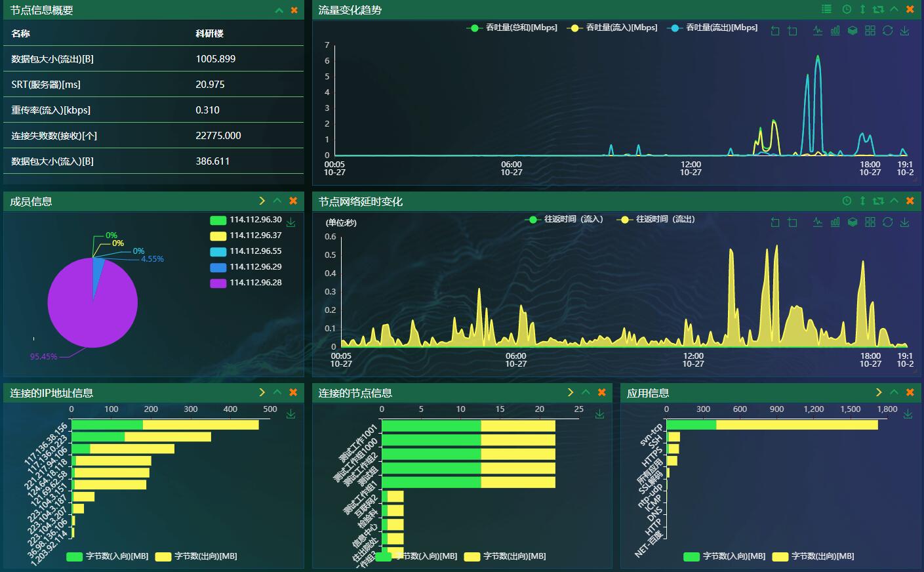
Task: Select the 数据包大小(流出)[B] row value 1005.899
Action: tap(216, 59)
